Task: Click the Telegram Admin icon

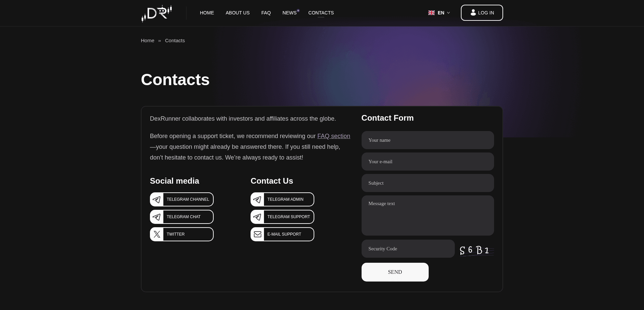Action: point(257,199)
